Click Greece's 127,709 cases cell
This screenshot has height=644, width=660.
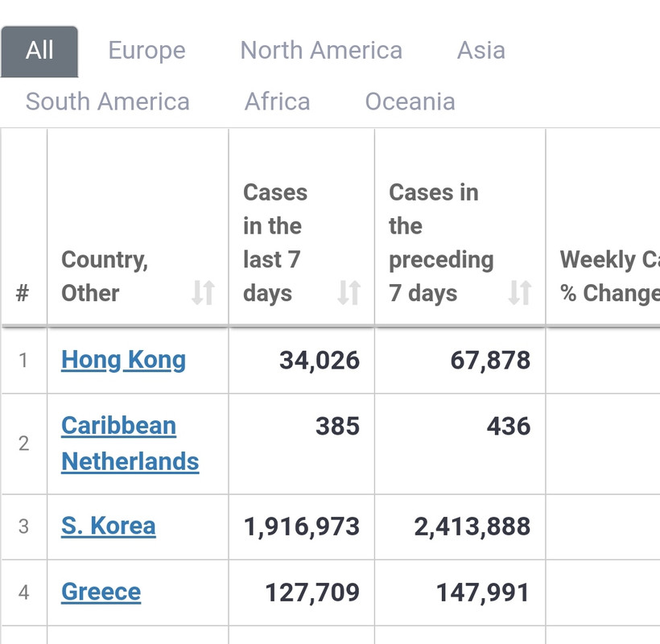[x=312, y=593]
